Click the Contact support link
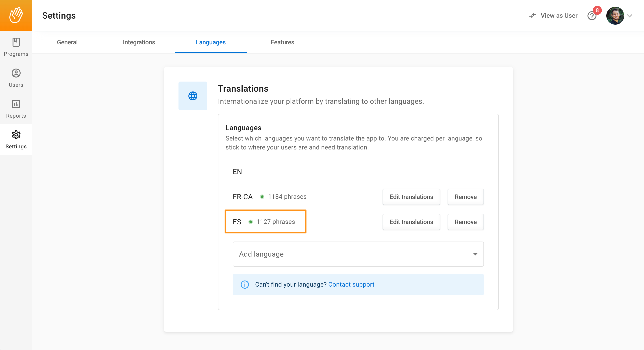 coord(351,284)
